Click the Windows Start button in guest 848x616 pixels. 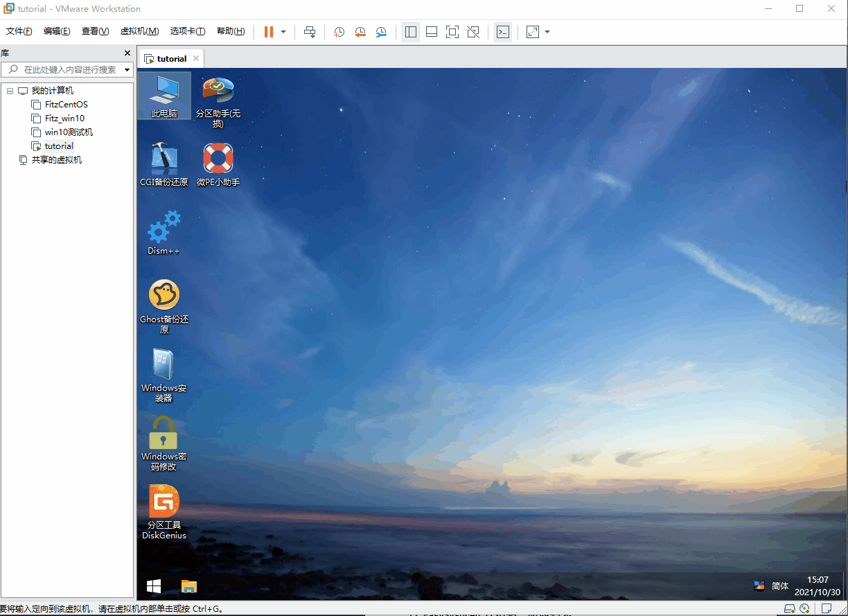[154, 586]
